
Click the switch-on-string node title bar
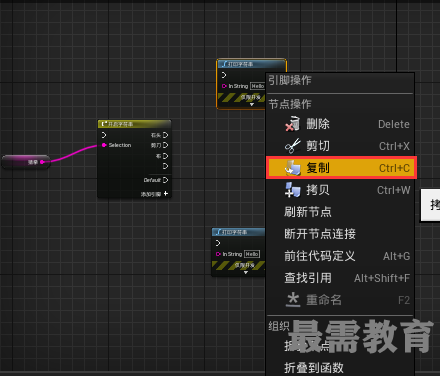coord(134,124)
